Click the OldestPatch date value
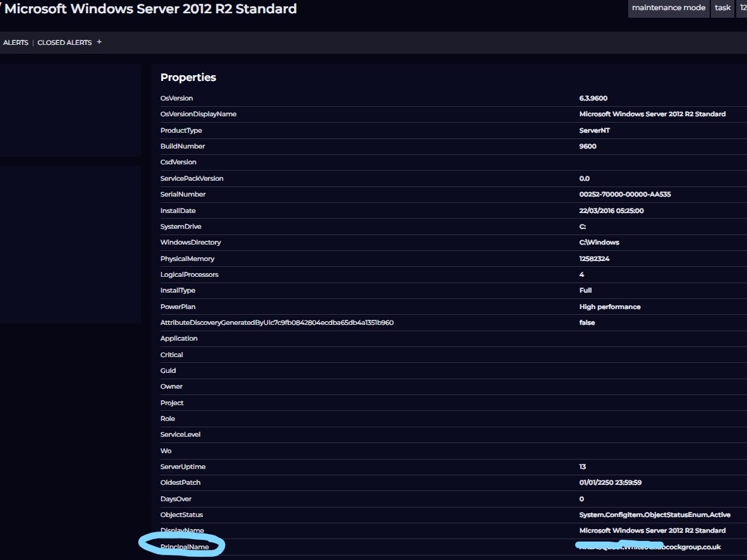Image resolution: width=747 pixels, height=560 pixels. (x=610, y=483)
